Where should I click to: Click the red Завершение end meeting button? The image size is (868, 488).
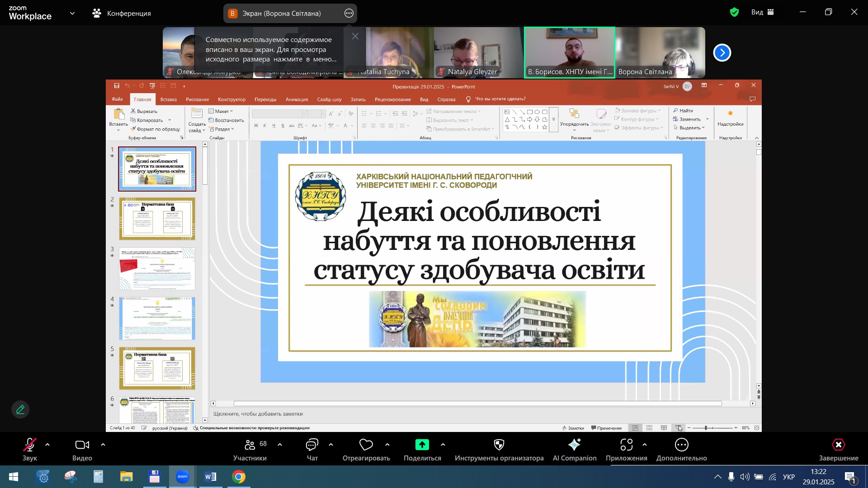[839, 450]
